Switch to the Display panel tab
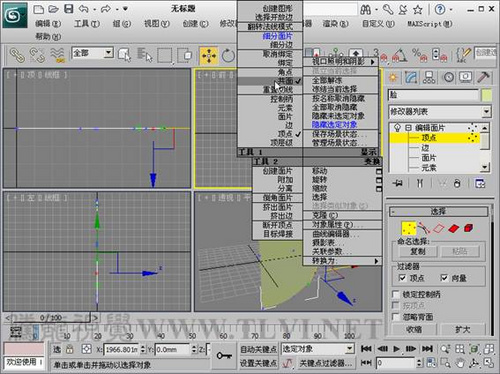 coord(465,78)
